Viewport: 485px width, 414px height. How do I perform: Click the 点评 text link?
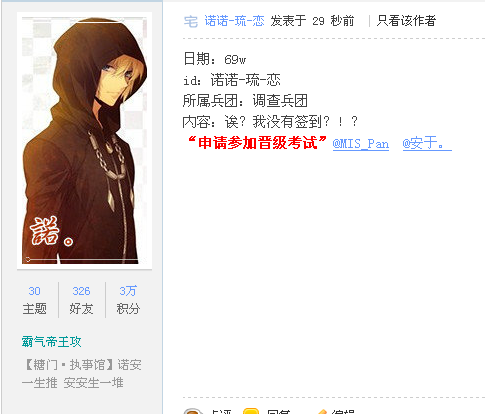point(221,412)
